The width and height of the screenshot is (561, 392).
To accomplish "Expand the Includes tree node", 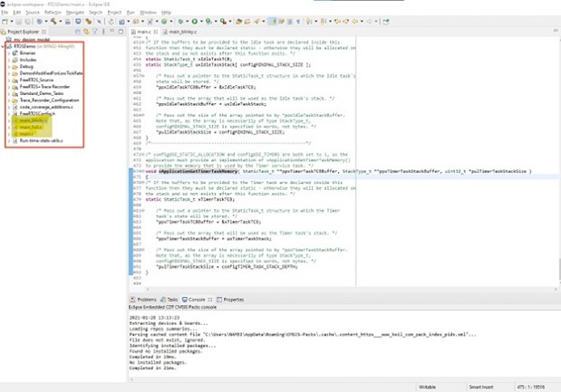I will 9,60.
